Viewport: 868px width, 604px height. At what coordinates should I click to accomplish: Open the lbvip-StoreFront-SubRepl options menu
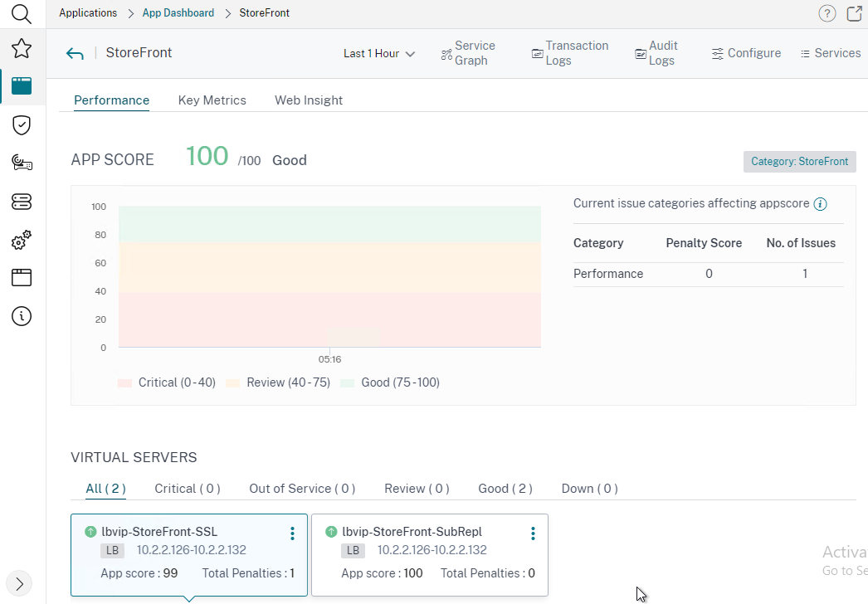533,533
